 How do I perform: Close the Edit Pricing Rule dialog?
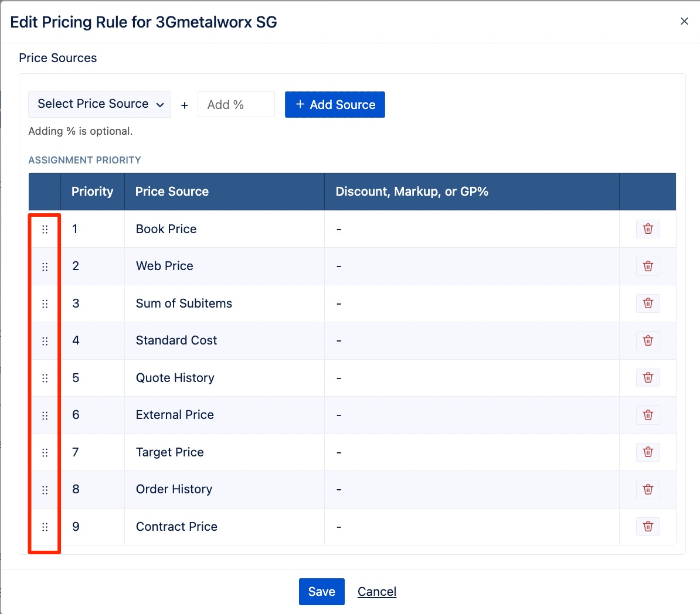(684, 21)
